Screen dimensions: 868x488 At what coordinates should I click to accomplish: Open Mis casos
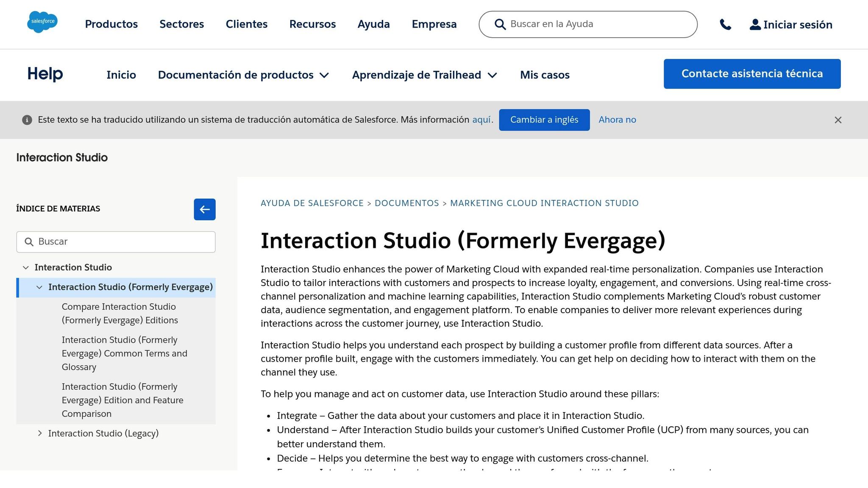tap(545, 75)
